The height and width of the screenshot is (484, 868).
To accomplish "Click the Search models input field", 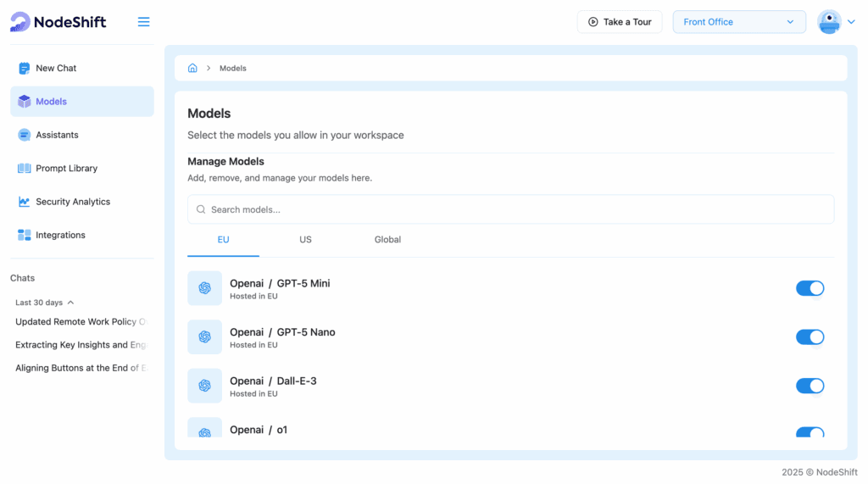I will click(x=510, y=209).
